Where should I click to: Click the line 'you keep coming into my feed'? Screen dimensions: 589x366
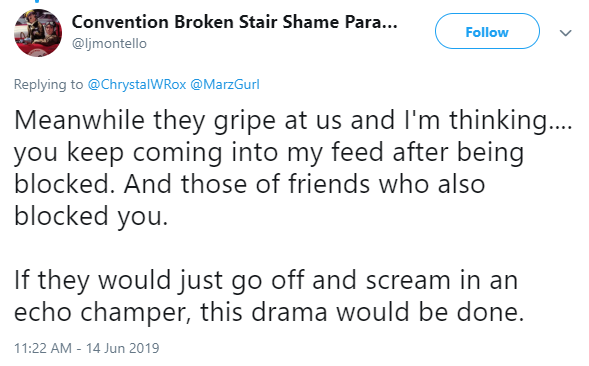[269, 153]
